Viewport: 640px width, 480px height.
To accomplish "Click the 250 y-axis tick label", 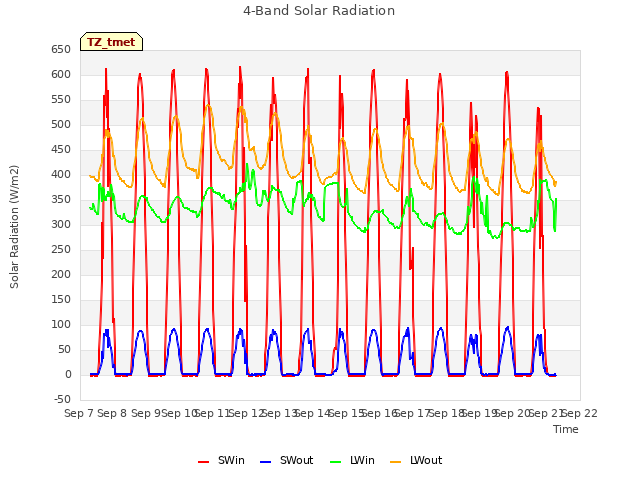I will click(61, 250).
